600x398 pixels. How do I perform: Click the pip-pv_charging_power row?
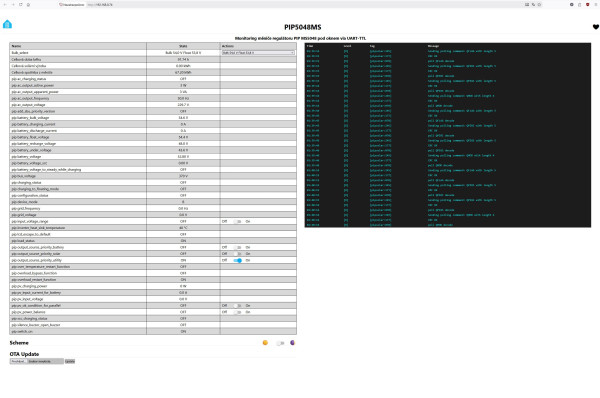pos(153,286)
